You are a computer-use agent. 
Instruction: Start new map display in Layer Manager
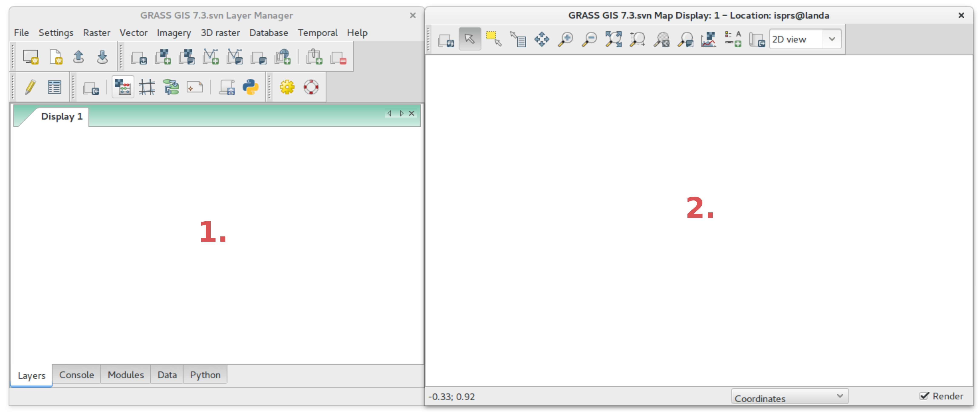click(x=30, y=57)
